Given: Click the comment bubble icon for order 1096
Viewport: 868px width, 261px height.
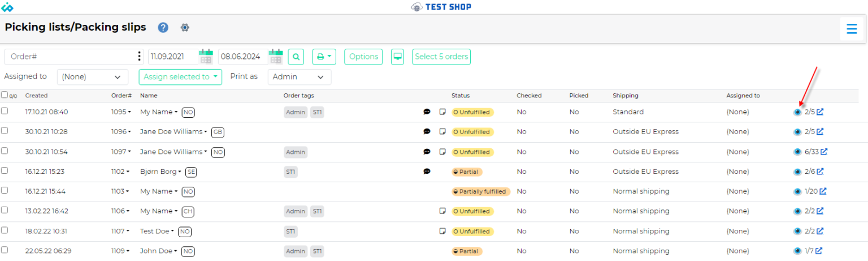Looking at the screenshot, I should [x=427, y=132].
